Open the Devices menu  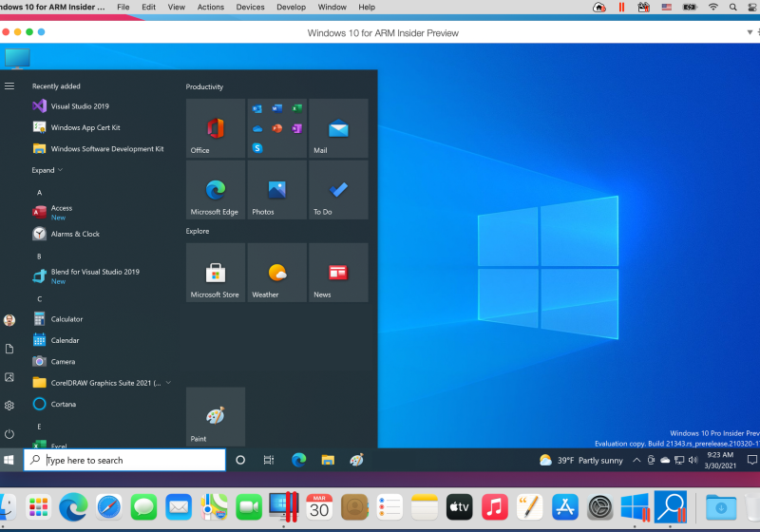(x=250, y=7)
